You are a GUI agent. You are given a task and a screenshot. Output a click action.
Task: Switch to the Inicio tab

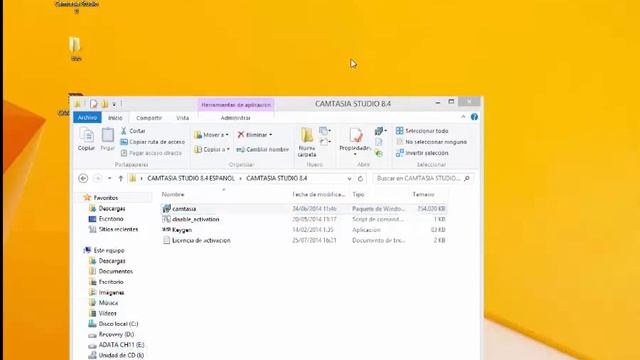point(115,118)
